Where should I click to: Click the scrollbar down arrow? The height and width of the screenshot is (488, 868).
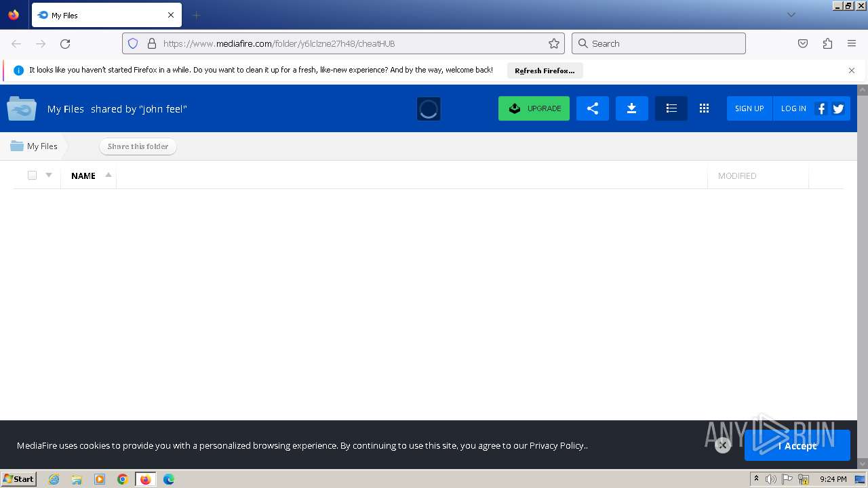(863, 464)
